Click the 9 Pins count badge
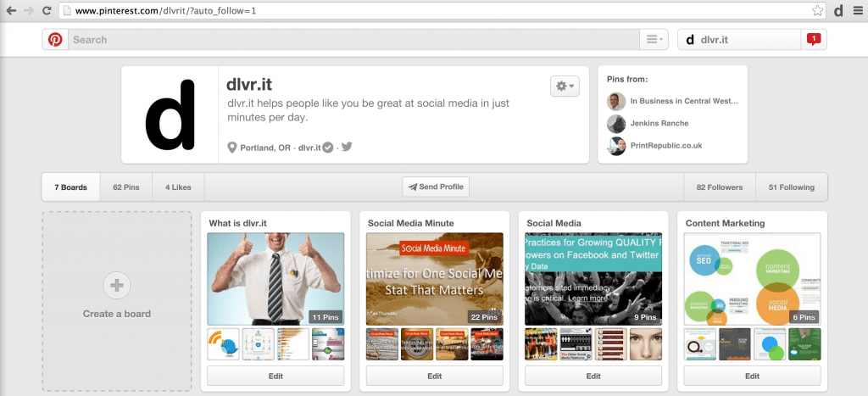The image size is (868, 396). click(645, 317)
